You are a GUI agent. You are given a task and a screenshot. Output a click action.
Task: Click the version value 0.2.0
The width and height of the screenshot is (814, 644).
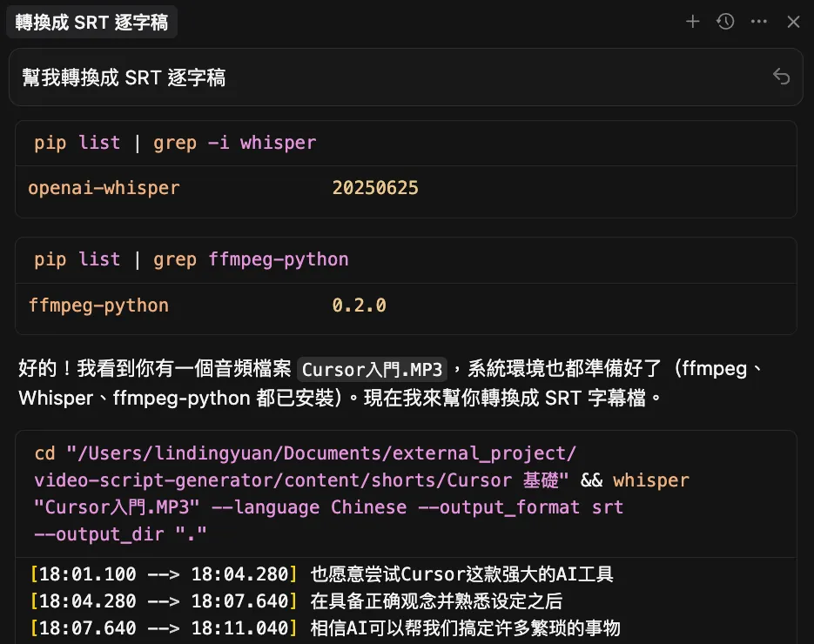360,305
